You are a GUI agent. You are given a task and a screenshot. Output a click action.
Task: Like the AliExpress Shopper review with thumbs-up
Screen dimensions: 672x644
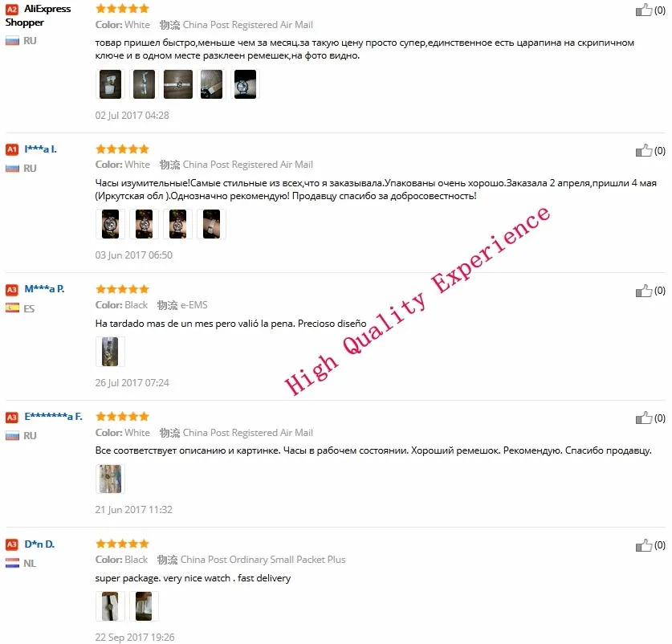click(x=643, y=10)
